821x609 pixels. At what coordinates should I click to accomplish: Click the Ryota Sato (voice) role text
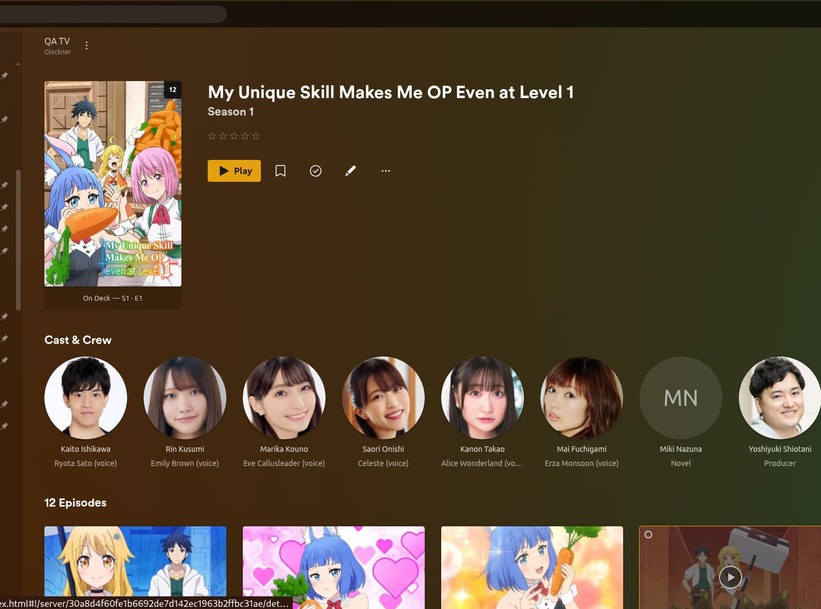pos(85,463)
